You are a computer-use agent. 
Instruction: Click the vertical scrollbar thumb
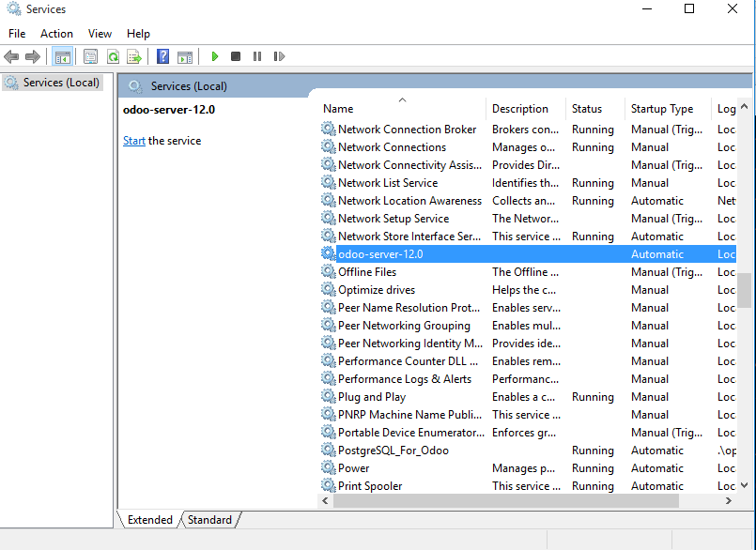[x=745, y=290]
